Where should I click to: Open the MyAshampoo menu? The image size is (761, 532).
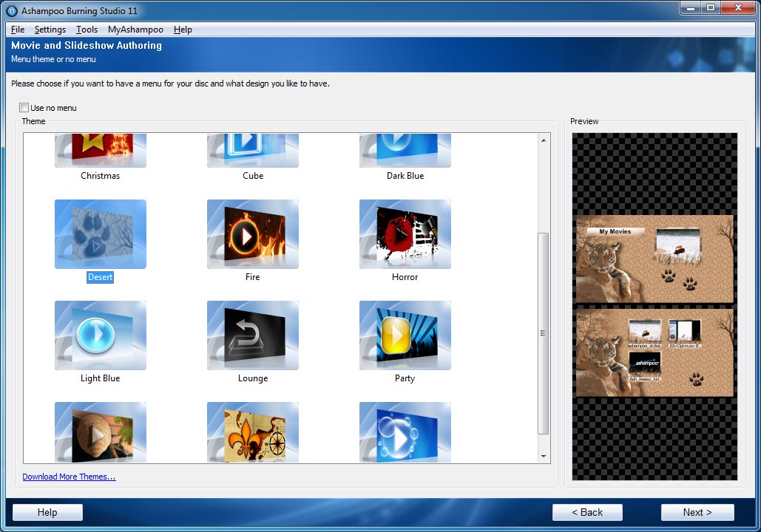135,30
